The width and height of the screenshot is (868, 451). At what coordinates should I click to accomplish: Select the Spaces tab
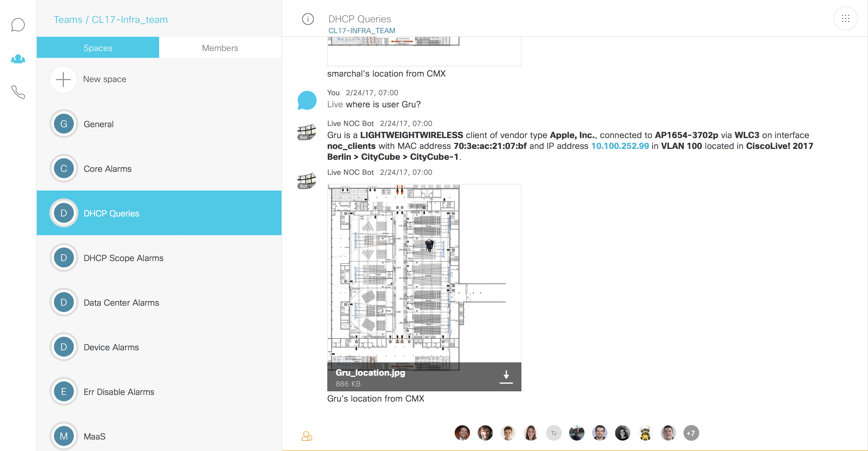pos(98,48)
